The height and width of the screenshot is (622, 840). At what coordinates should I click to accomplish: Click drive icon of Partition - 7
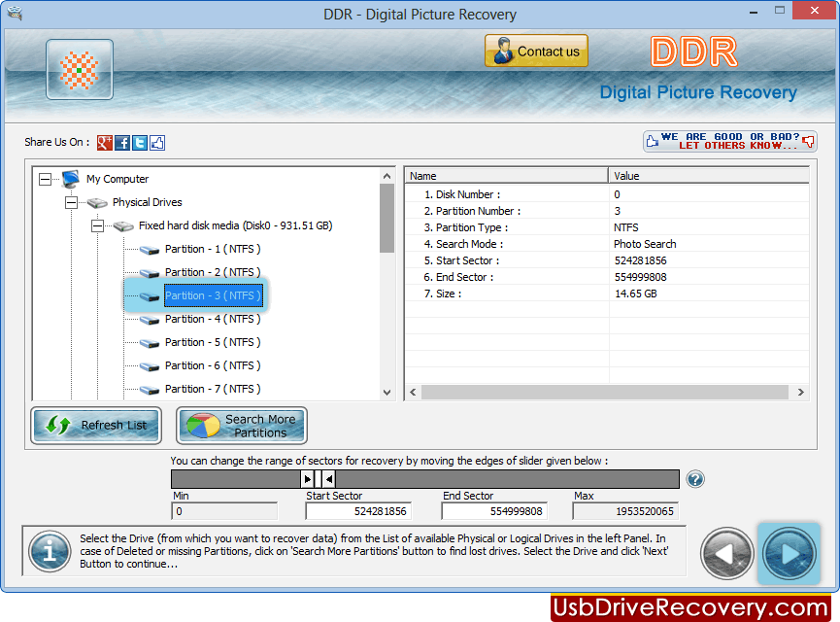(150, 390)
